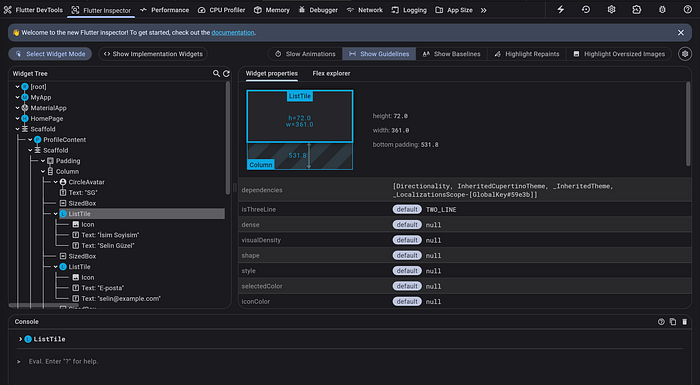
Task: Click the hot reload lightning icon
Action: [560, 9]
